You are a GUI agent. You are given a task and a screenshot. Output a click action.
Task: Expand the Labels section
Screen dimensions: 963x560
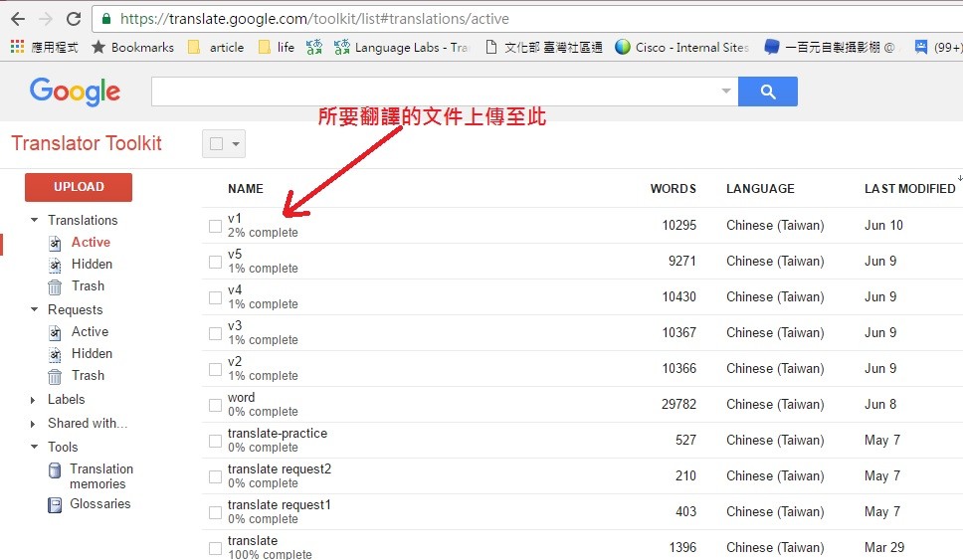(33, 400)
